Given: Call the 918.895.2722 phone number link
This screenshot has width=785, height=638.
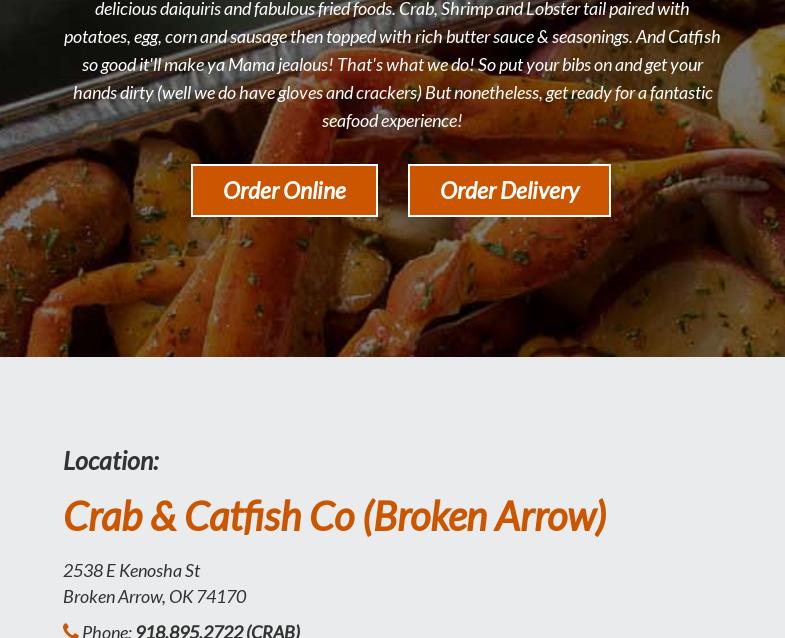Looking at the screenshot, I should point(190,630).
